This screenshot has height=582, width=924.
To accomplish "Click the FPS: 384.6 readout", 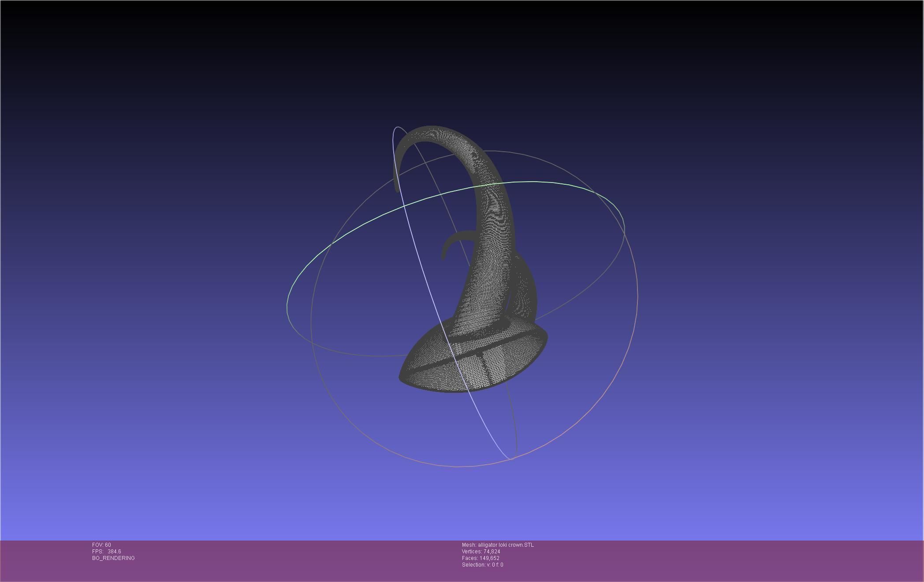I will tap(107, 552).
